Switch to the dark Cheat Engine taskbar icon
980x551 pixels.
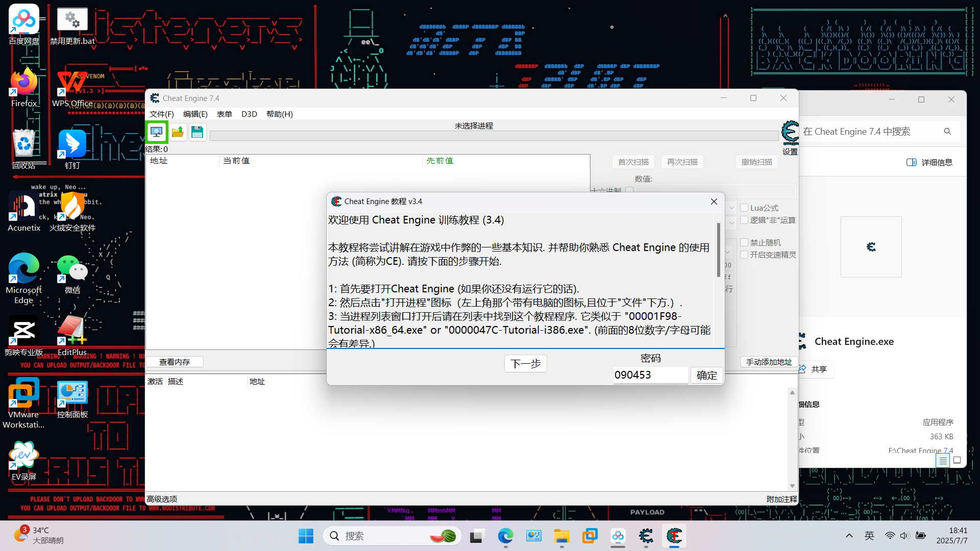(646, 536)
